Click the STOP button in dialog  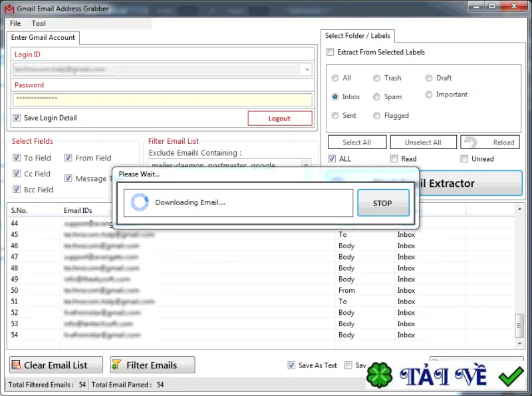point(383,203)
